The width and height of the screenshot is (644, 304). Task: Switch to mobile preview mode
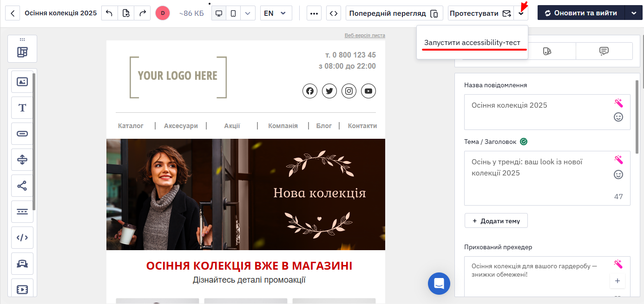[x=233, y=13]
